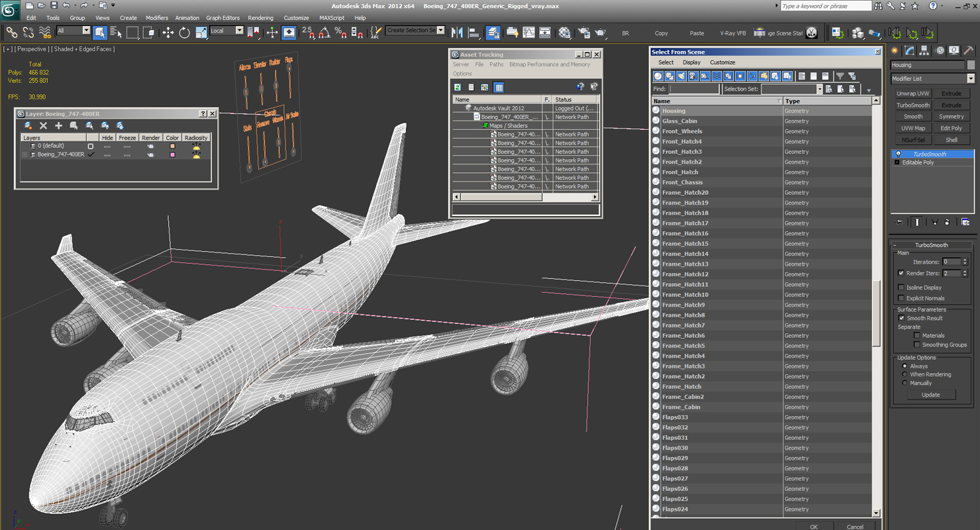Open the MAXScript menu
Screen dimensions: 980x530
(332, 18)
